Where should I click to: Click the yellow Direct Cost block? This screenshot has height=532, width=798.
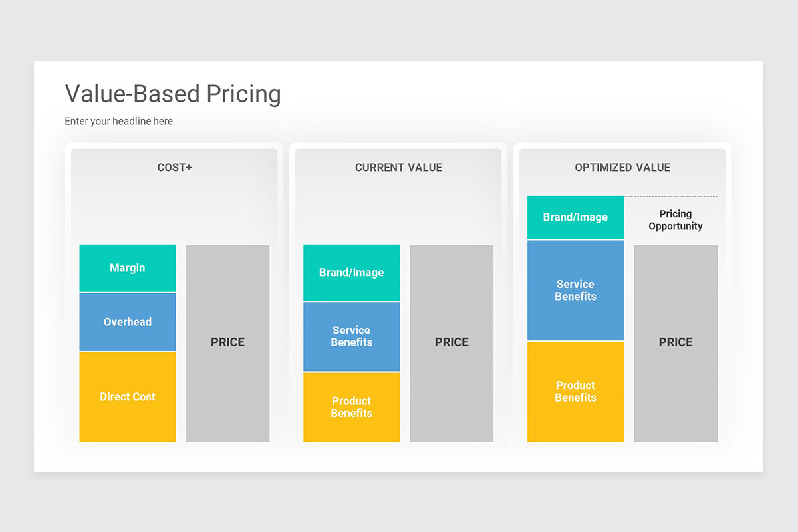pos(128,397)
